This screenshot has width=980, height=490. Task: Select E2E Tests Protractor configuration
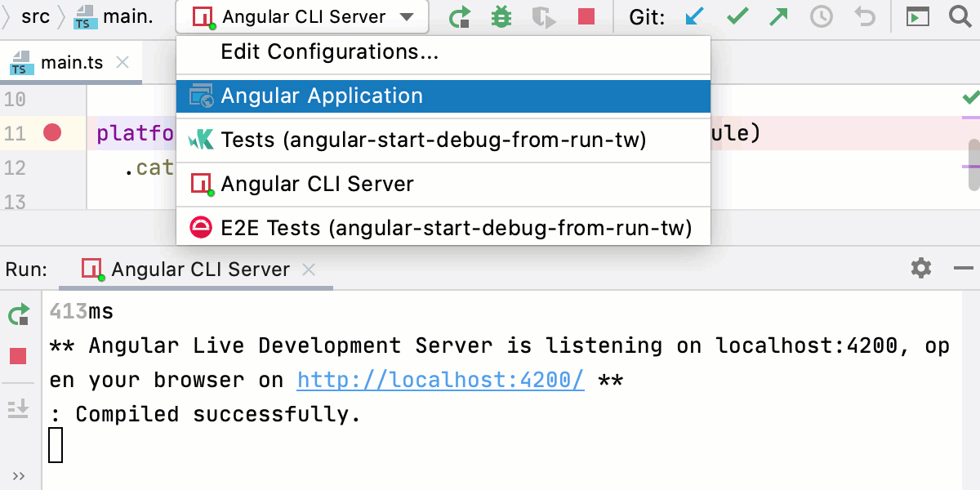(x=443, y=228)
